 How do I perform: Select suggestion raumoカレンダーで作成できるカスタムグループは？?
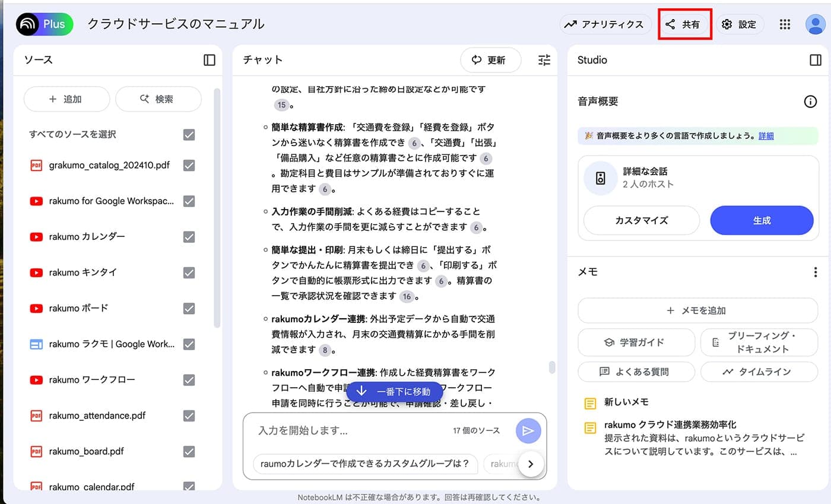click(365, 464)
